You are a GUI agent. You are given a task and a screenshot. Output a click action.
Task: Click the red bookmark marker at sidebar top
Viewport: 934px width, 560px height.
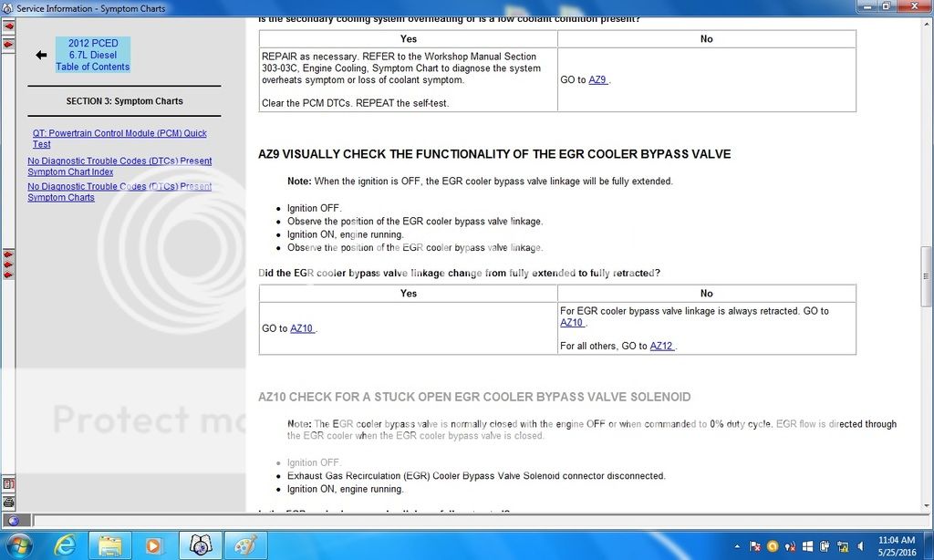(x=8, y=26)
